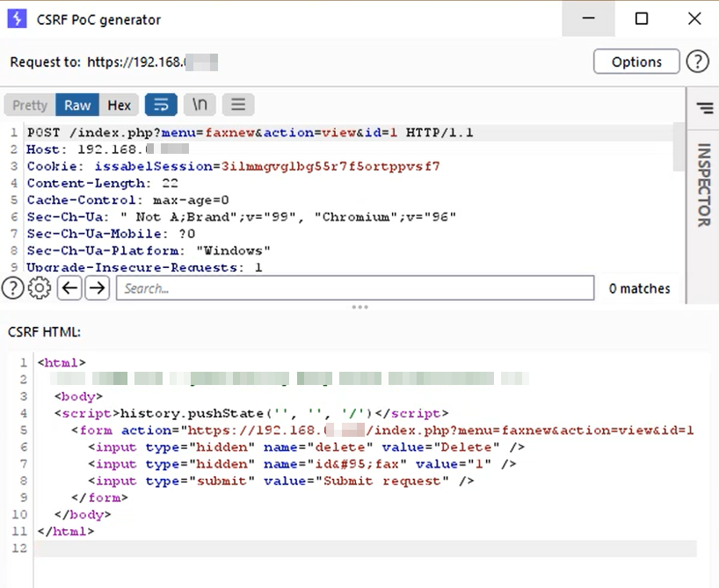Click the closing </html> tag line

pyautogui.click(x=66, y=531)
